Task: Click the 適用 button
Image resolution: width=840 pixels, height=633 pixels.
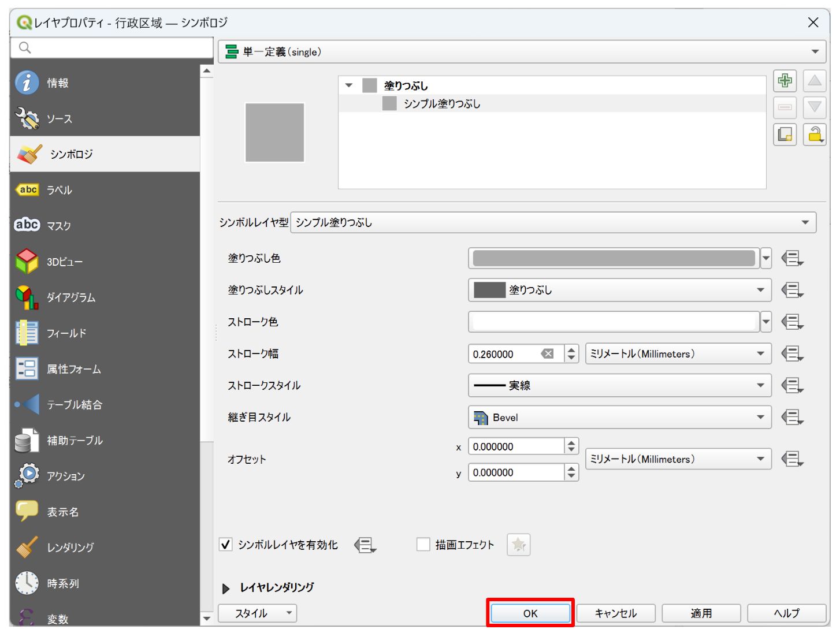Action: [701, 613]
